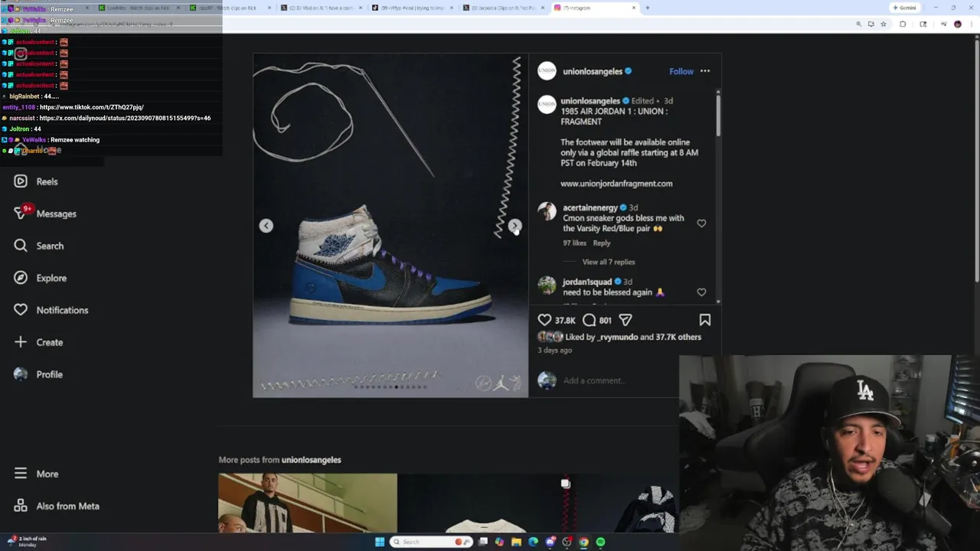This screenshot has width=980, height=551.
Task: Like the Union post with heart icon
Action: [544, 320]
